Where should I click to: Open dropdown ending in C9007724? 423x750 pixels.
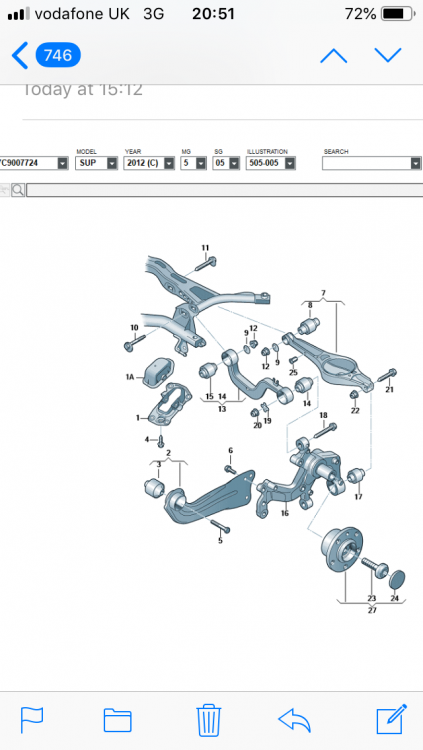[34, 163]
